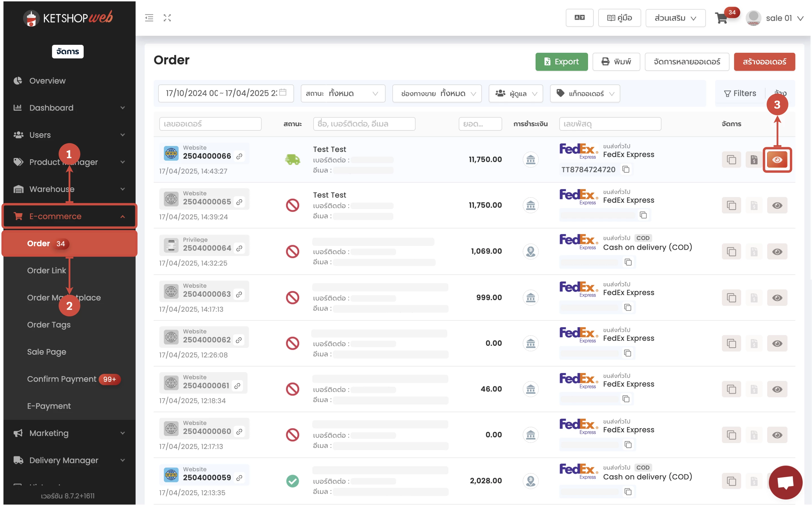Open the สถานะ ทั้งหมด status dropdown

[343, 93]
